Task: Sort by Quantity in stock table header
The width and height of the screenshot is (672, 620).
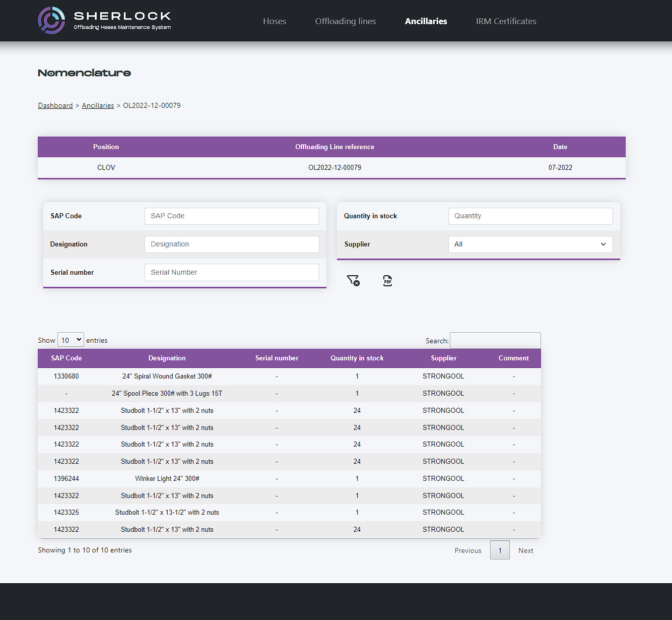Action: tap(357, 358)
